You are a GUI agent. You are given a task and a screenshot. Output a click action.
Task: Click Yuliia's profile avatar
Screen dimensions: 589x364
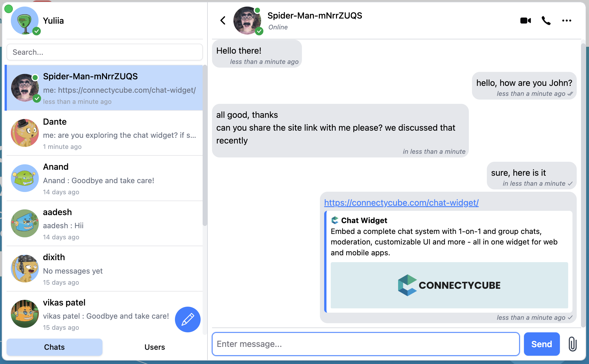(25, 21)
